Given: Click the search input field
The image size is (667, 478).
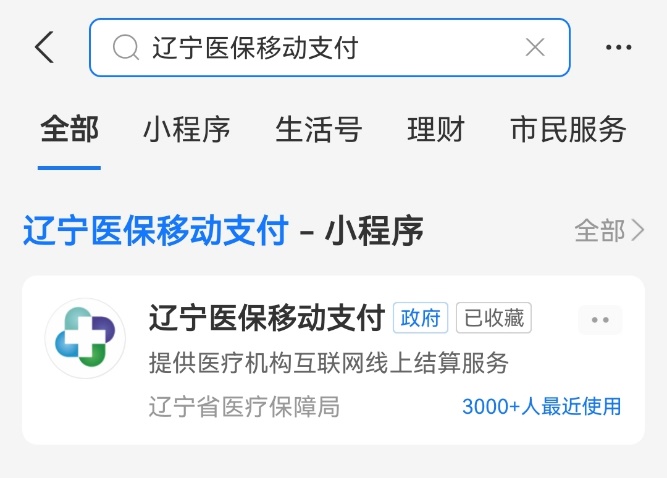Looking at the screenshot, I should point(330,47).
